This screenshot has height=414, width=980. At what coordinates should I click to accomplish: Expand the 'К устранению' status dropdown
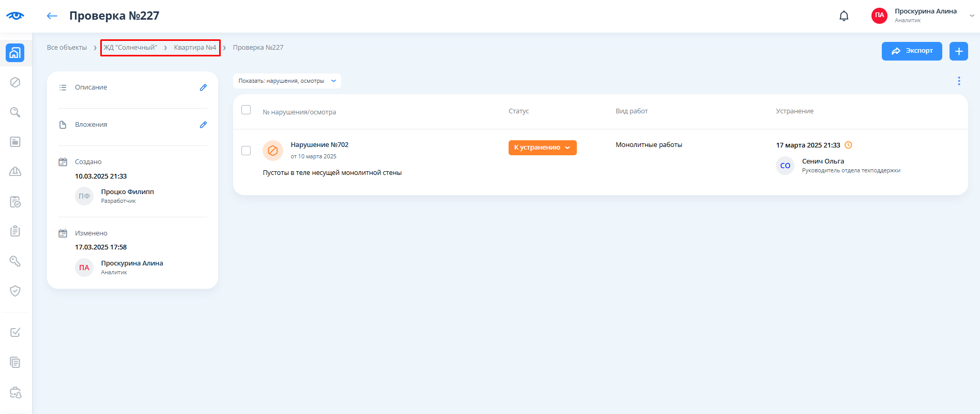coord(542,147)
